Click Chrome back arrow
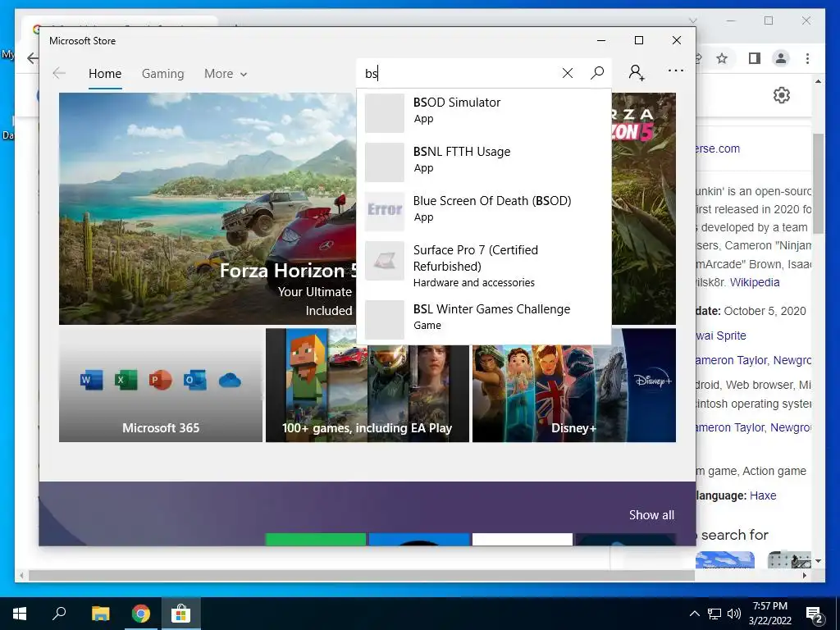This screenshot has width=840, height=630. [x=33, y=58]
